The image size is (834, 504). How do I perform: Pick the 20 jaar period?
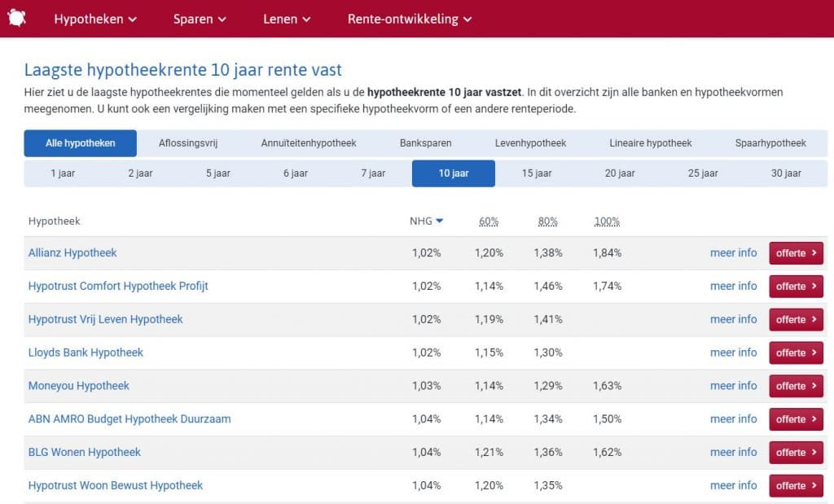620,173
